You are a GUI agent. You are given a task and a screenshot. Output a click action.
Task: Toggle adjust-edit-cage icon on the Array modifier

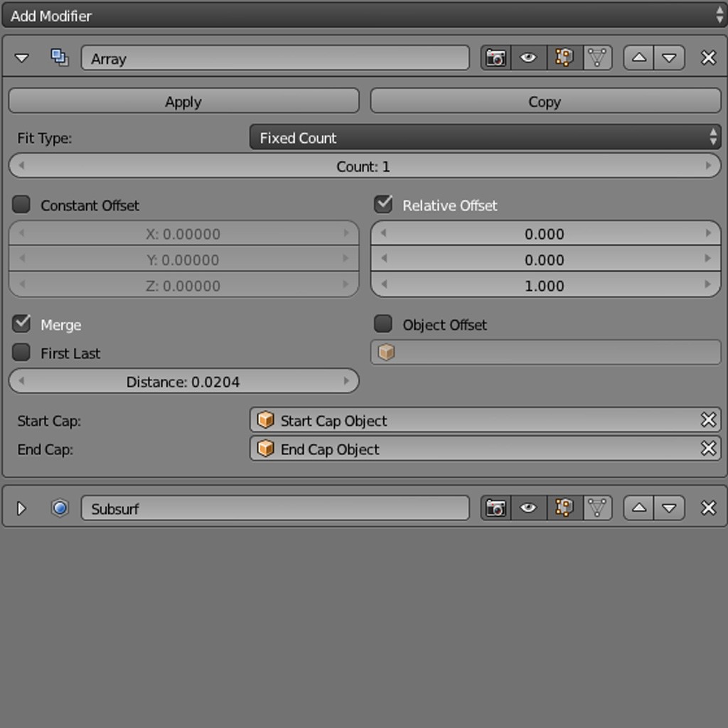point(597,58)
